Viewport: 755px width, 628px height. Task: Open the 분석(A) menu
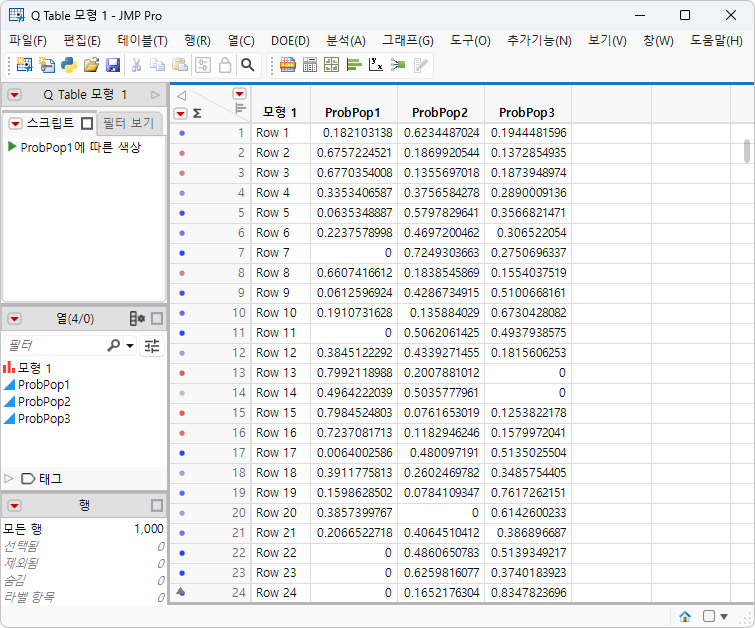tap(346, 40)
